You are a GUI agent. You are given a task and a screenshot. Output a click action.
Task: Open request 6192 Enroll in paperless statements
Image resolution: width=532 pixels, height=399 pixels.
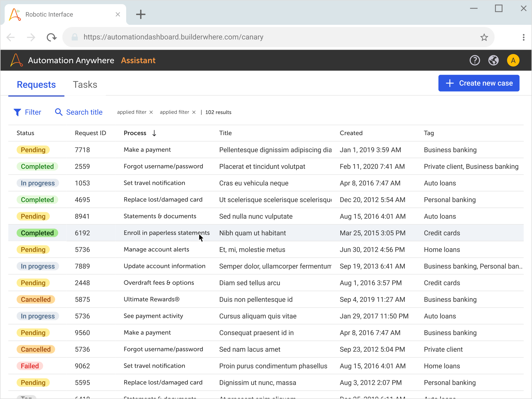point(166,233)
